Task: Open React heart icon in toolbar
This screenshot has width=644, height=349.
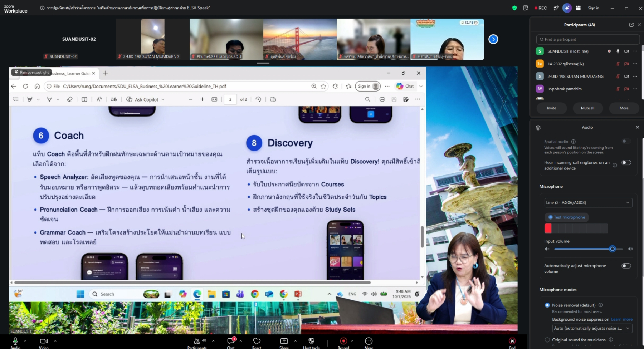Action: pyautogui.click(x=257, y=341)
